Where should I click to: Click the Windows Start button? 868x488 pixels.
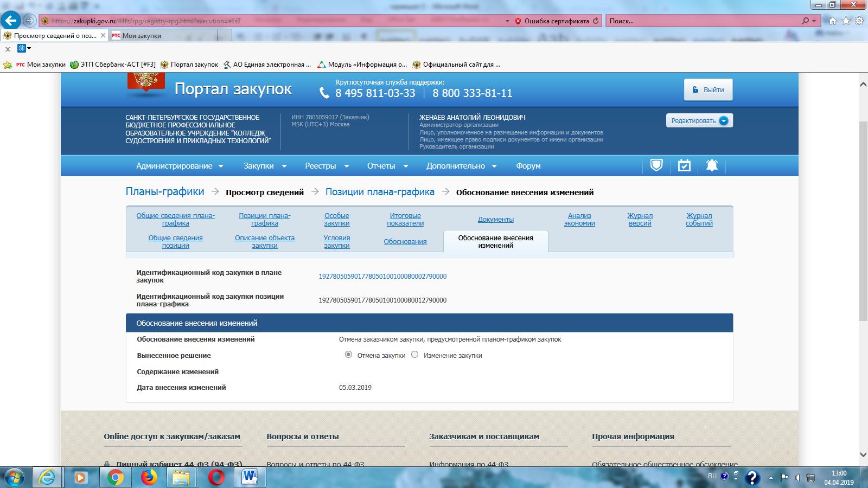click(x=14, y=477)
